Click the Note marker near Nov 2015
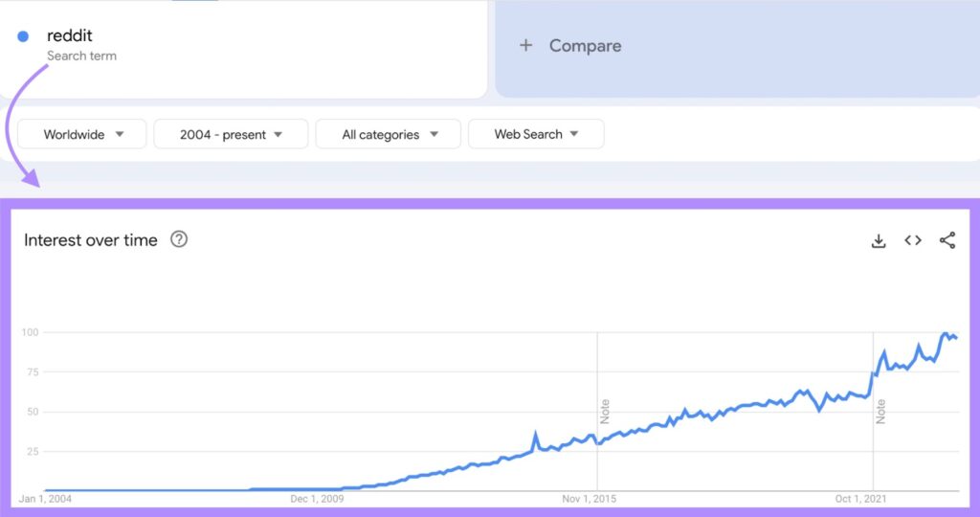 pos(605,412)
